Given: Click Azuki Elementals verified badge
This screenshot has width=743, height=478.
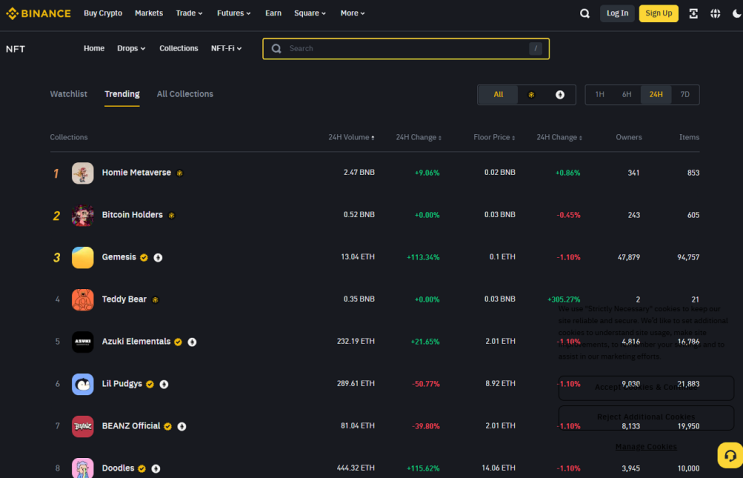Looking at the screenshot, I should pos(178,342).
